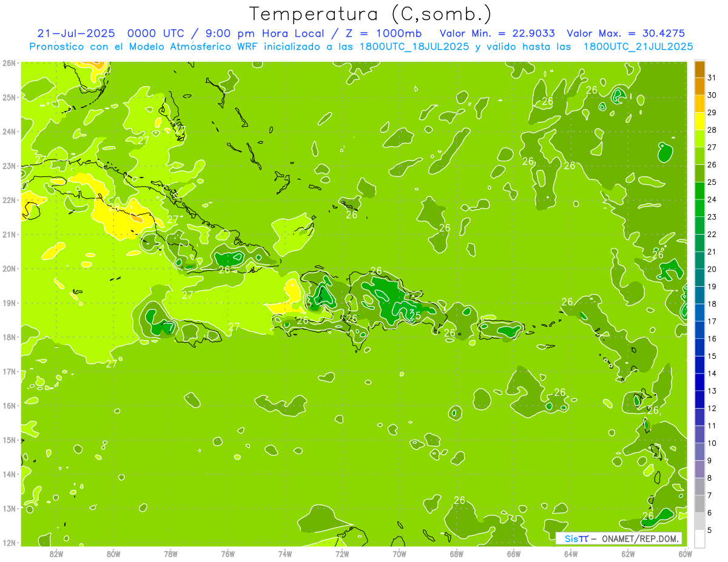Click the '62W' longitude axis label
Screen dimensions: 728x562
point(628,554)
